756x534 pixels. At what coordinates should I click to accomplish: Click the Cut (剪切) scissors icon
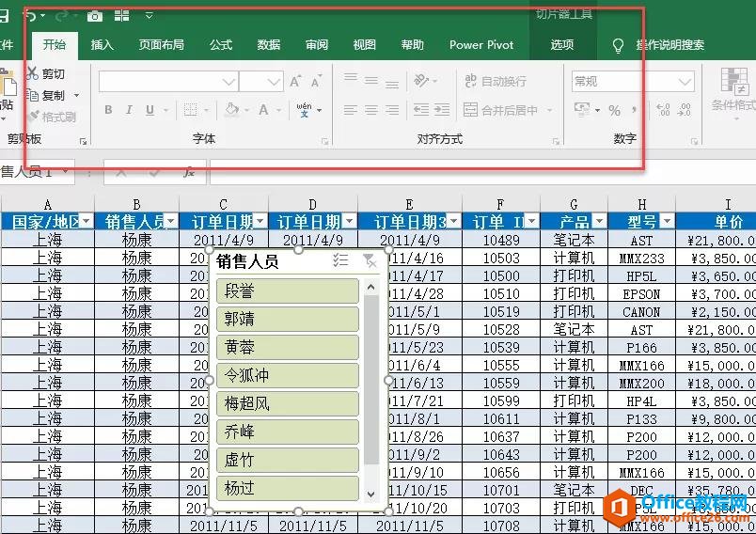(32, 74)
